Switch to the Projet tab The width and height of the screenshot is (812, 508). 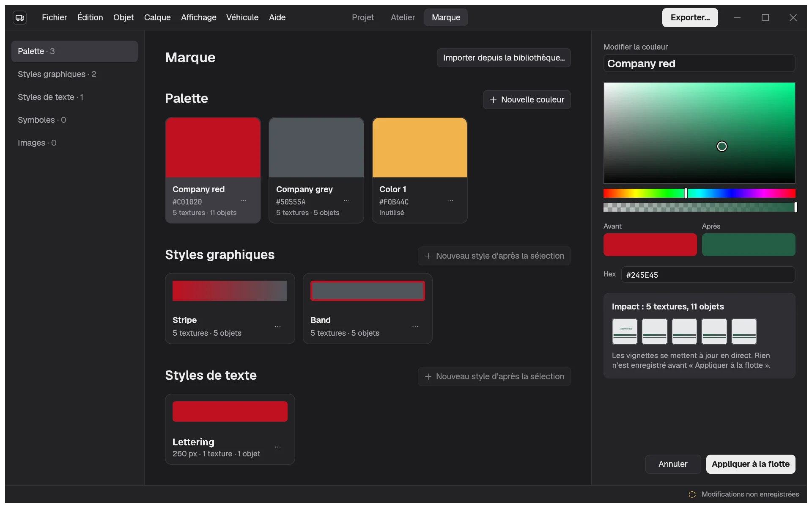pos(363,17)
